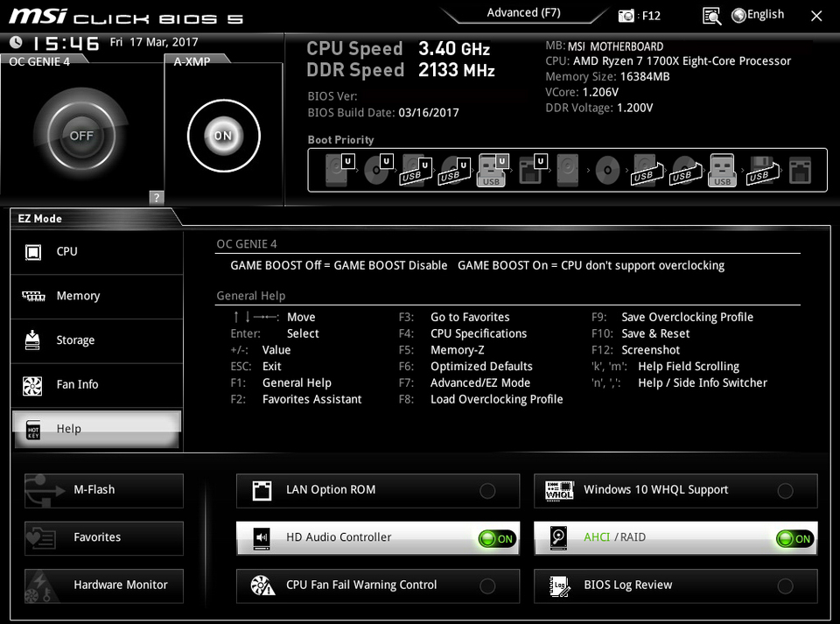Viewport: 840px width, 624px height.
Task: Turn on the OC GENIE 4 knob
Action: (80, 136)
